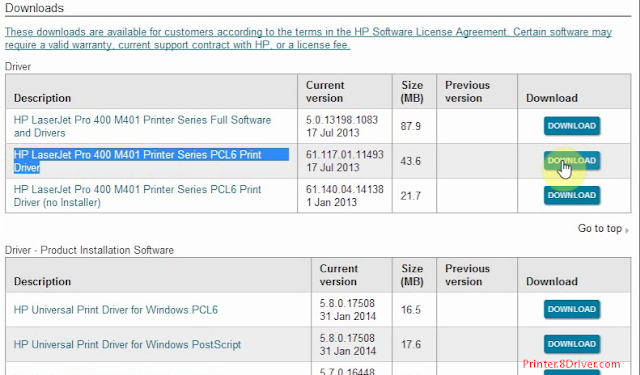
Task: Click Download for the PCL6 Print Driver
Action: click(x=572, y=160)
